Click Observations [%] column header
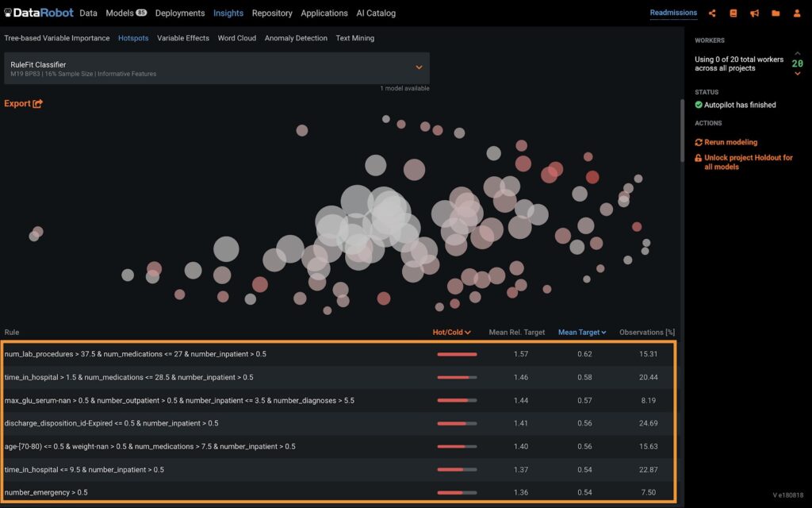The image size is (812, 508). [647, 333]
